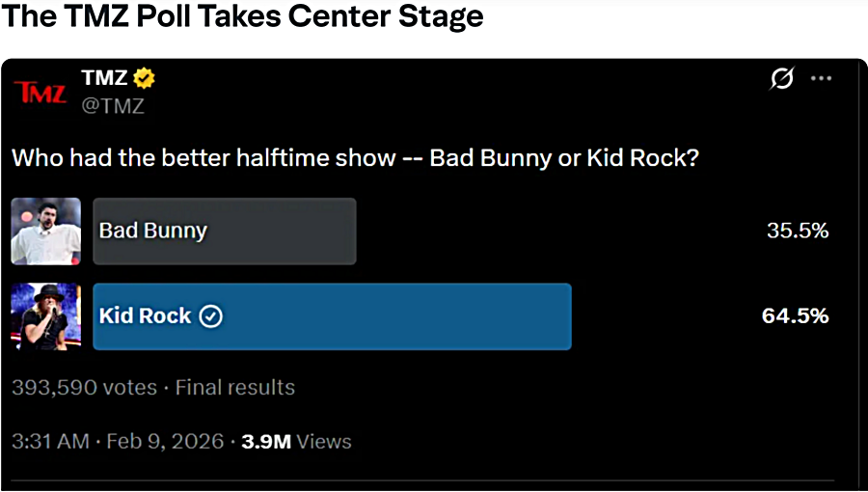Click the Grok slashed-circle icon
This screenshot has height=492, width=868.
[x=781, y=79]
